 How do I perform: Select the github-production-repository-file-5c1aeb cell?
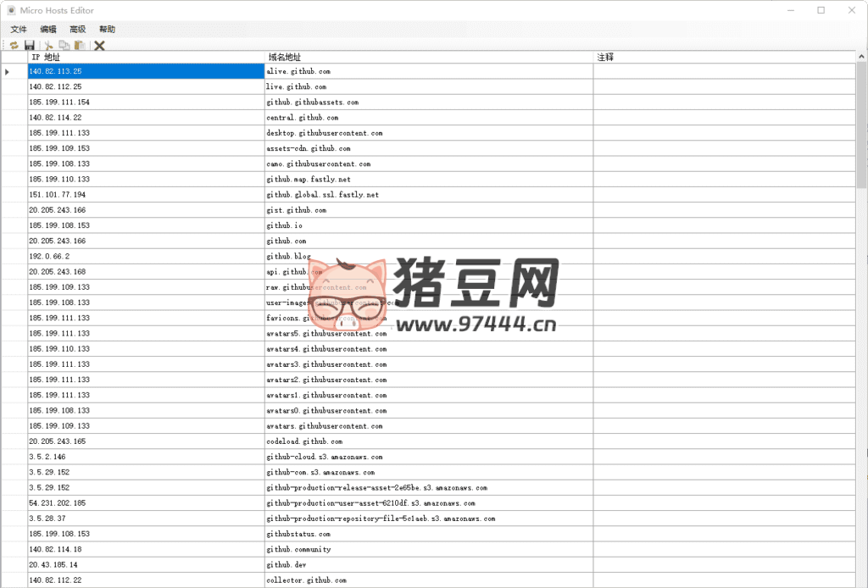coord(428,519)
